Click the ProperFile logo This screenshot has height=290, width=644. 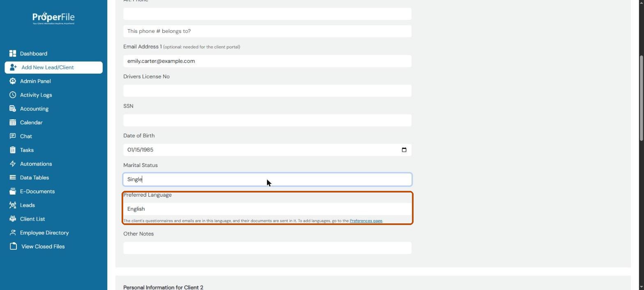[53, 19]
